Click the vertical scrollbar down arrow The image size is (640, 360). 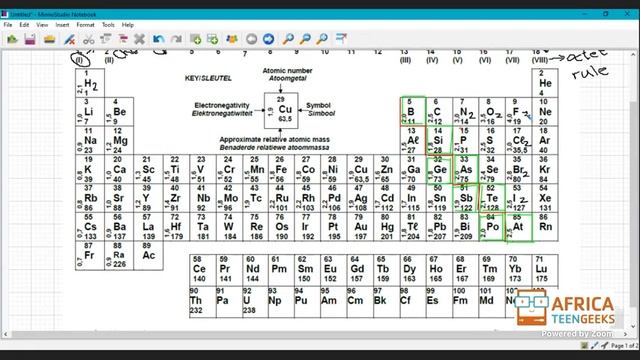[633, 326]
